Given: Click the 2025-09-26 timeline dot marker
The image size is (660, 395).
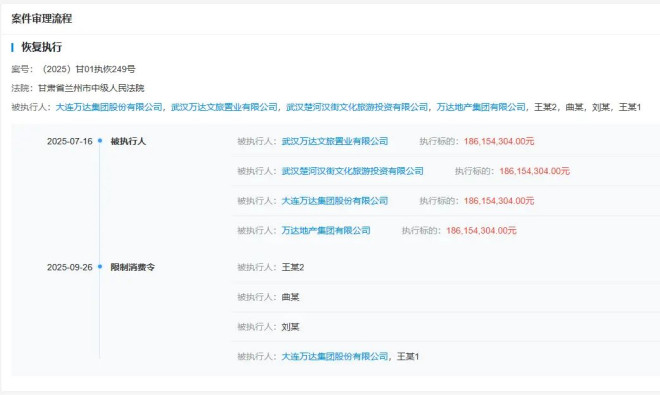Looking at the screenshot, I should (x=100, y=267).
